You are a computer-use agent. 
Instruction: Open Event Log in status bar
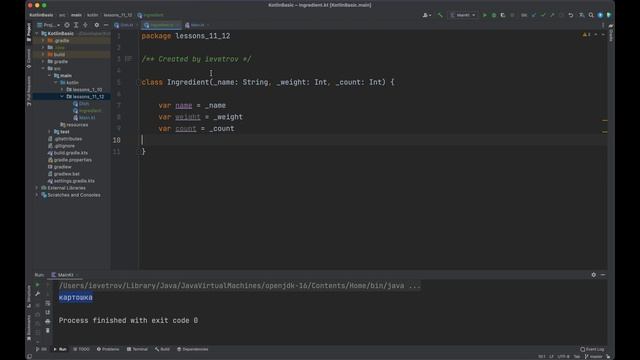592,349
